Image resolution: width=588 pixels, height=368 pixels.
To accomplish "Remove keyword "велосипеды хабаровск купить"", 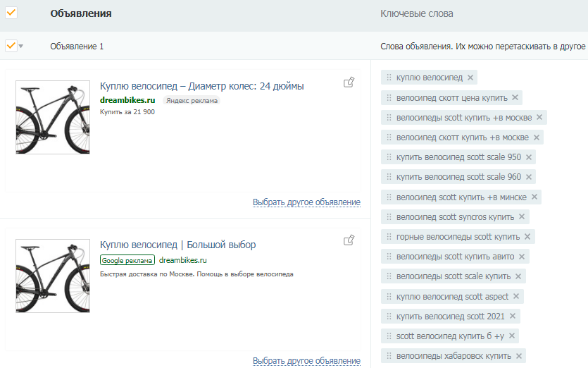I will click(x=519, y=356).
